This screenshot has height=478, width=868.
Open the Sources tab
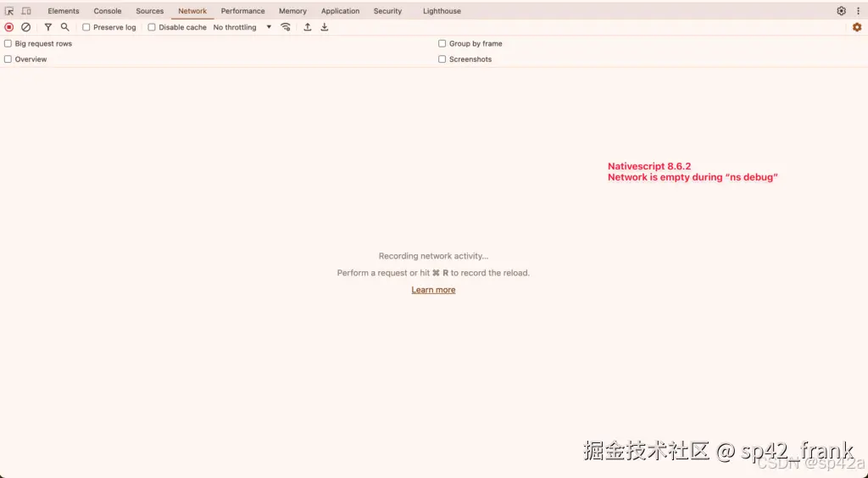[149, 11]
